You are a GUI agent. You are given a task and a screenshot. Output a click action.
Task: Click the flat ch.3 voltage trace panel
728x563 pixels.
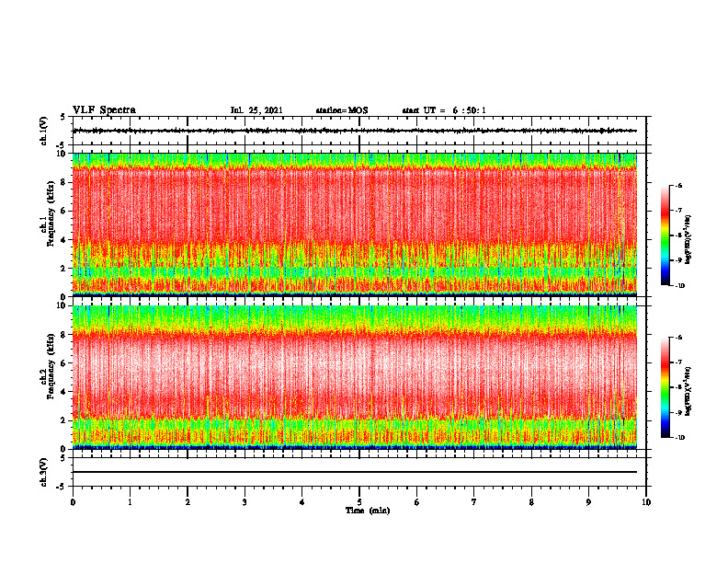[x=359, y=472]
